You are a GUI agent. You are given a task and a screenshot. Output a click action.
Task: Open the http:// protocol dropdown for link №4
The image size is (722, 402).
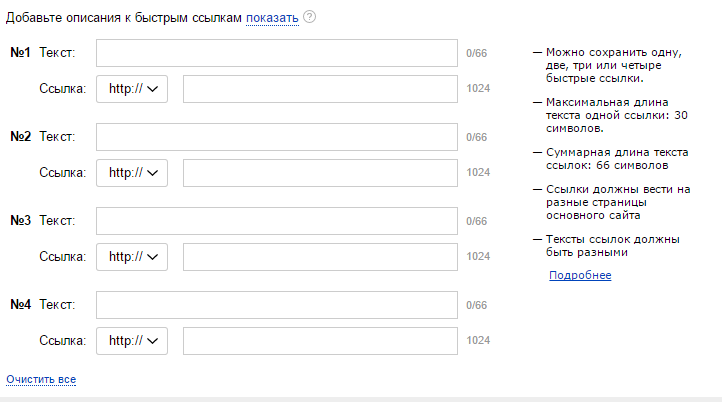coord(132,340)
